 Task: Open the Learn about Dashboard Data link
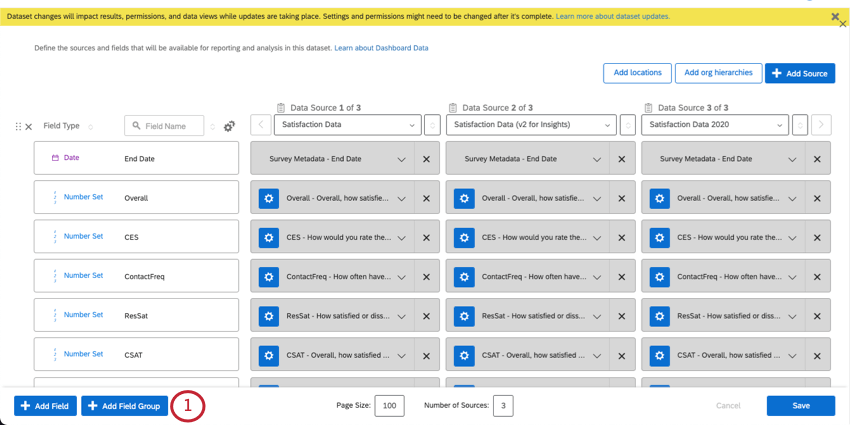tap(381, 48)
